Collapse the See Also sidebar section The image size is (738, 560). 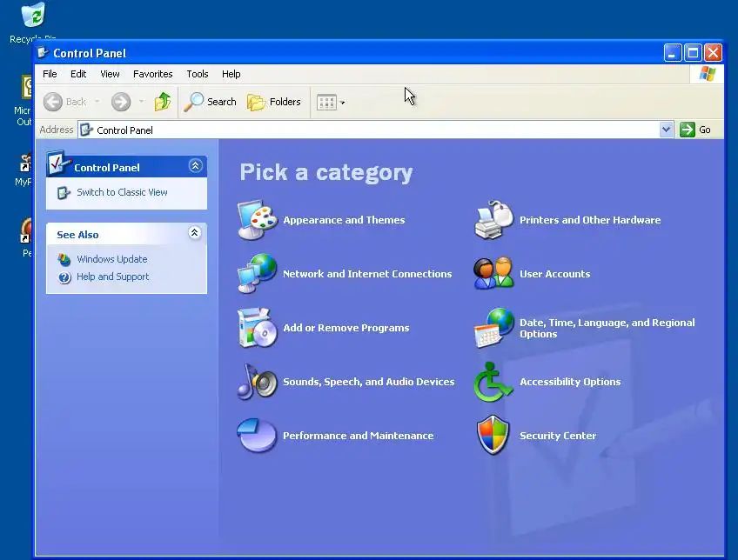click(194, 233)
